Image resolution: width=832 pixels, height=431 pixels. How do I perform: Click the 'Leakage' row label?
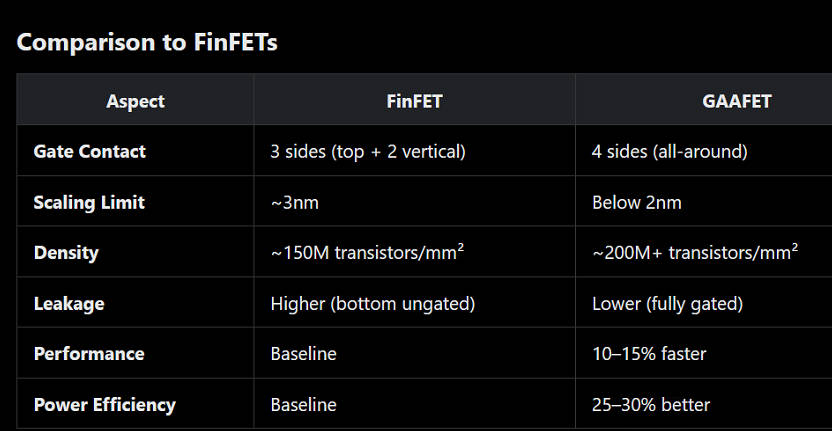(68, 303)
